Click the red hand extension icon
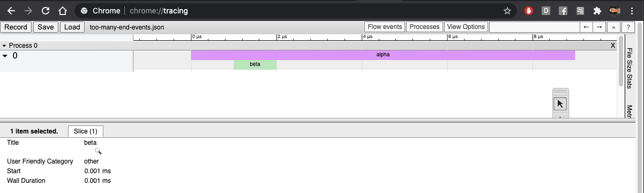 [529, 11]
